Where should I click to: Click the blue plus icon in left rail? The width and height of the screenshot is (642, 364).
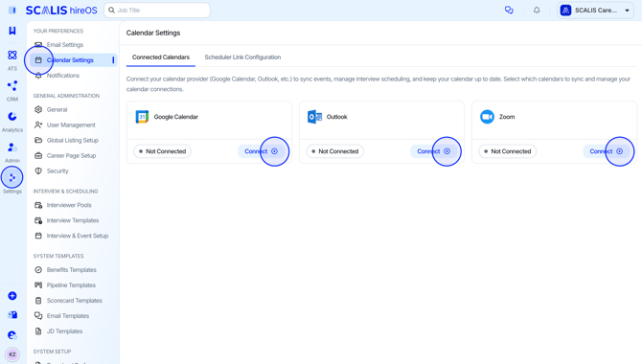point(12,296)
